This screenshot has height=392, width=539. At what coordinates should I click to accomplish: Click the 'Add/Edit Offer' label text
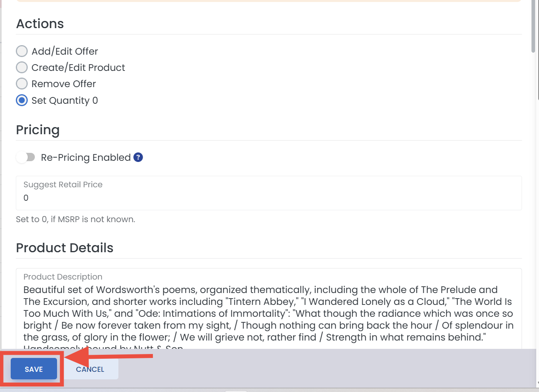[x=65, y=51]
